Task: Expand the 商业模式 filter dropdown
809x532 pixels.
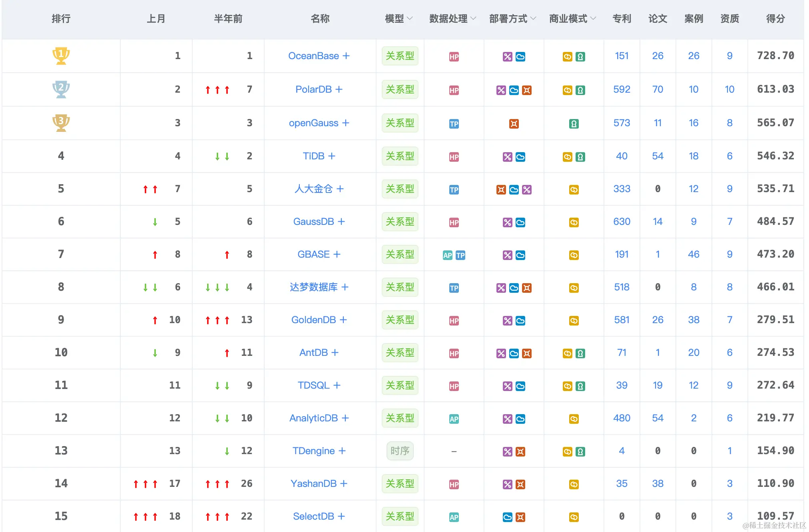Action: point(593,18)
